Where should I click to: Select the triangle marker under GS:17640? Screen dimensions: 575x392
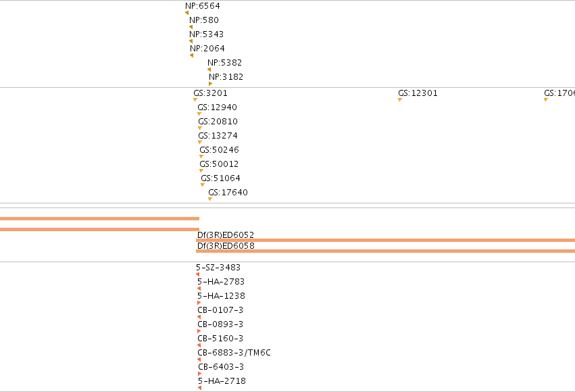coord(210,199)
